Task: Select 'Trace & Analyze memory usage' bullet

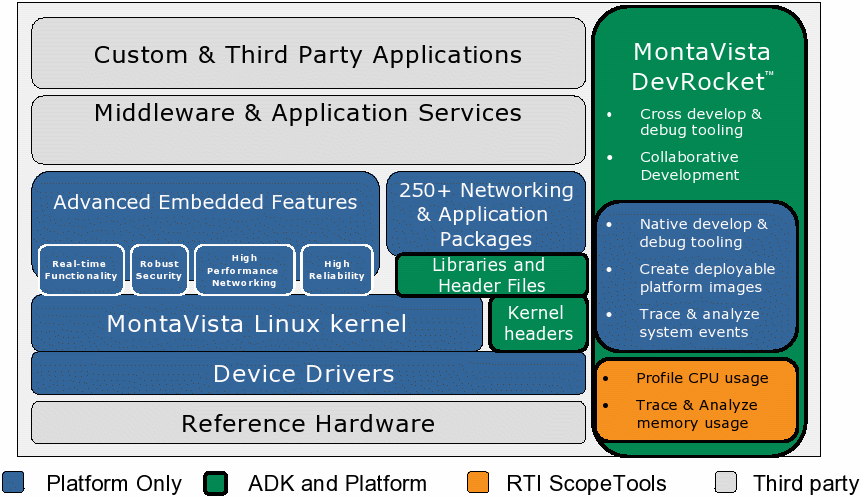Action: [697, 414]
